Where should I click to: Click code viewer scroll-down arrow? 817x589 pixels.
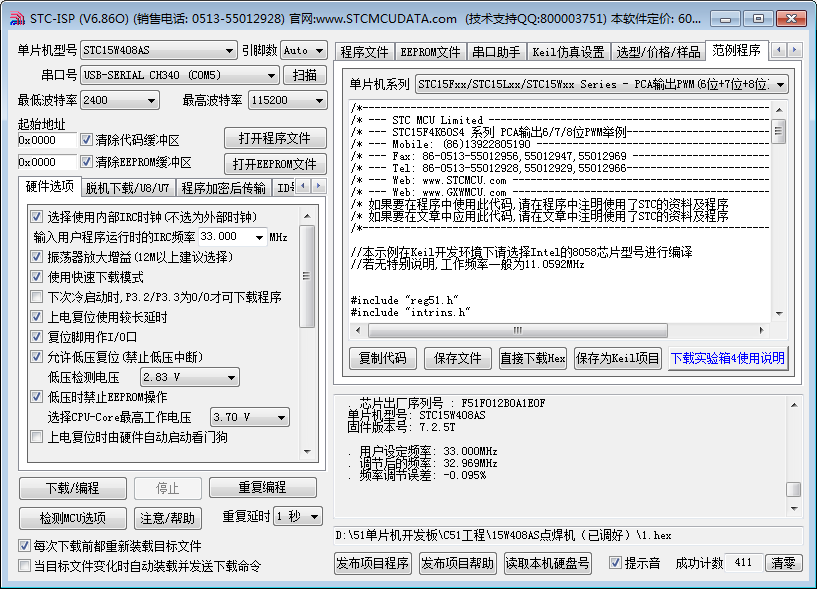coord(779,313)
